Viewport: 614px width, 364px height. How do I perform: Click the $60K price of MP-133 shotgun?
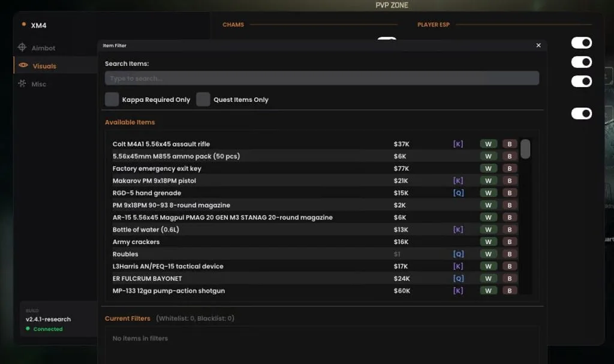tap(402, 291)
